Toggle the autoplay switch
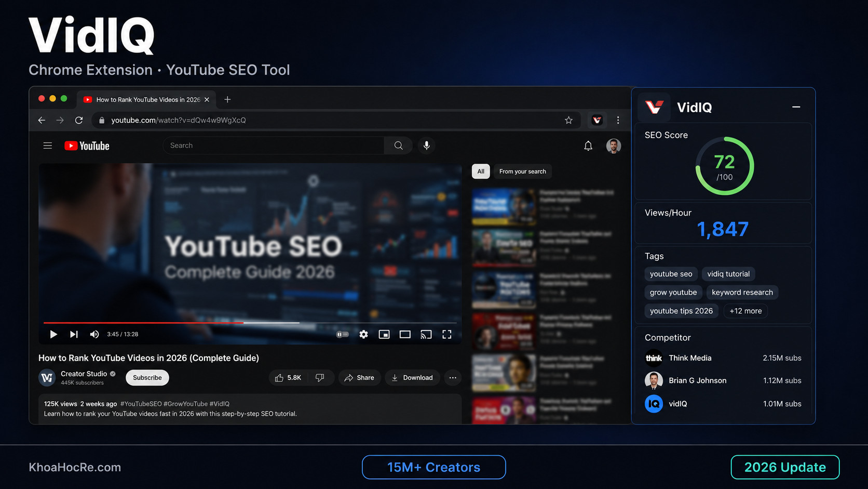The width and height of the screenshot is (868, 489). (x=342, y=334)
